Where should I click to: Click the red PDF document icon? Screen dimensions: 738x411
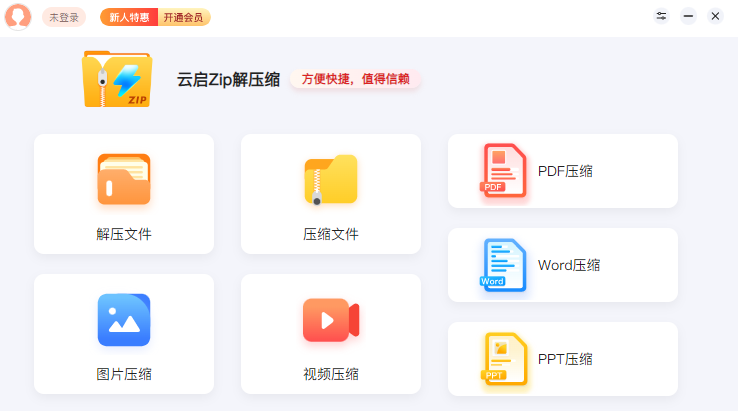tap(503, 170)
